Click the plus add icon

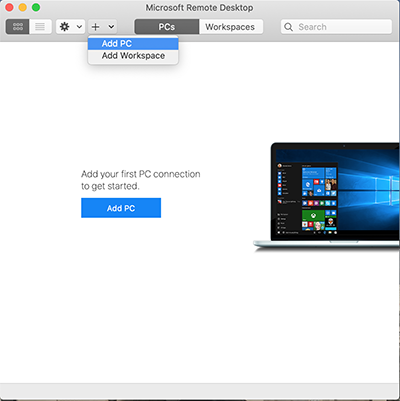(96, 27)
